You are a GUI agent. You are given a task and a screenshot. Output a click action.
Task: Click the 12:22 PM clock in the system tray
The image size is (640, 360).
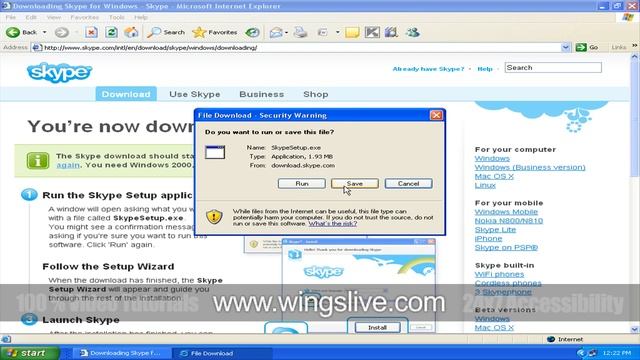(x=616, y=353)
